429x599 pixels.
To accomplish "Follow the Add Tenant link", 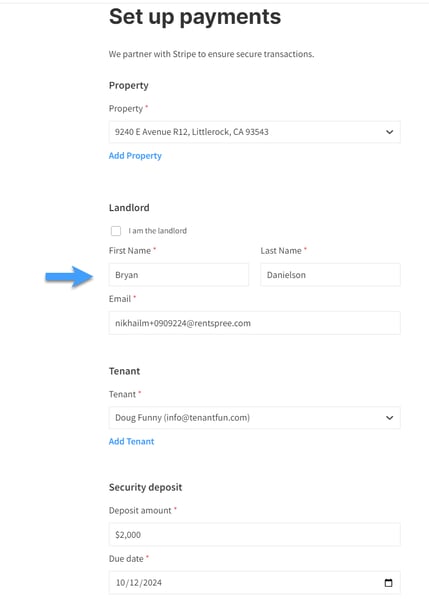I will click(131, 441).
